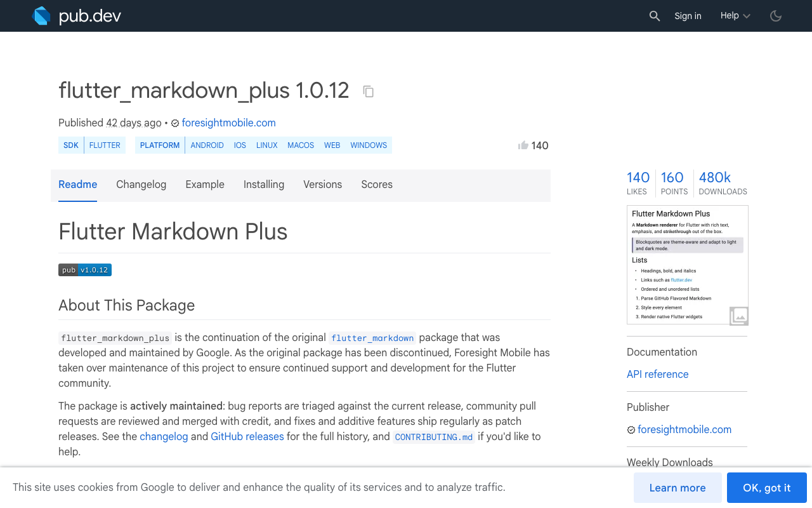This screenshot has width=812, height=508.
Task: Open the Flutter Markdown Plus screenshot thumbnail
Action: coord(688,265)
